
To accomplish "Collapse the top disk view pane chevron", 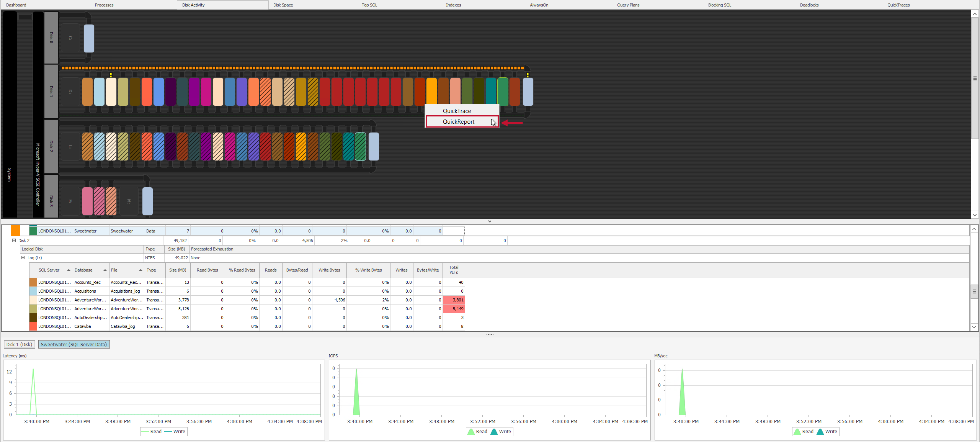I will pyautogui.click(x=490, y=221).
